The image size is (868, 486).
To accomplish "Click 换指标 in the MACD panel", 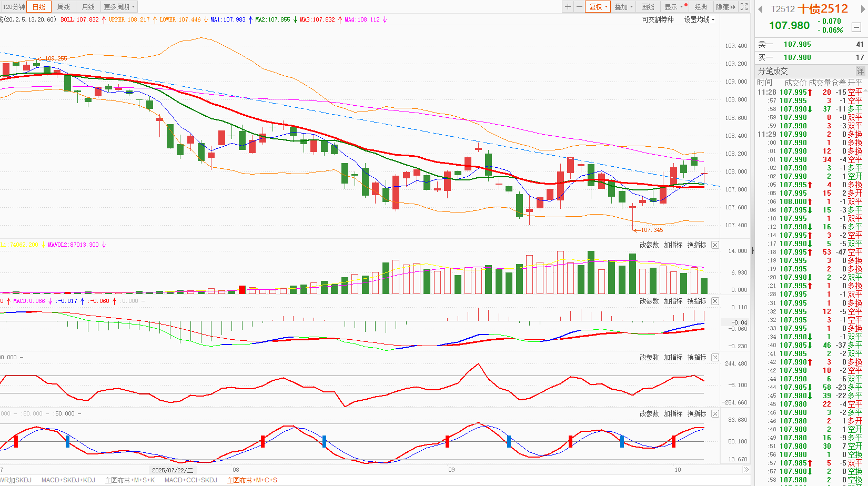I will click(x=697, y=301).
